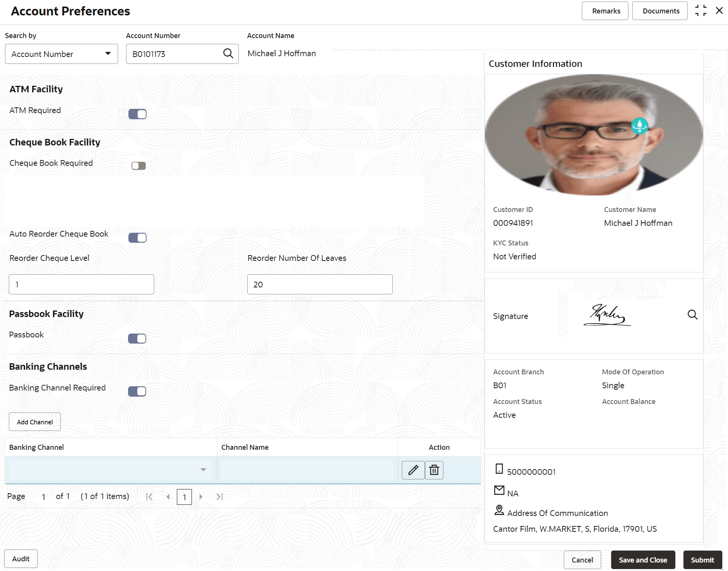
Task: Click the fullscreen collapse icon in header
Action: (701, 11)
